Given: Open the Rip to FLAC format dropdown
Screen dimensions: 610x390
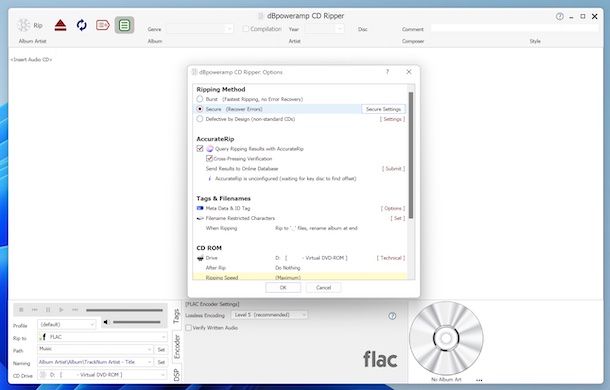Looking at the screenshot, I should [102, 337].
